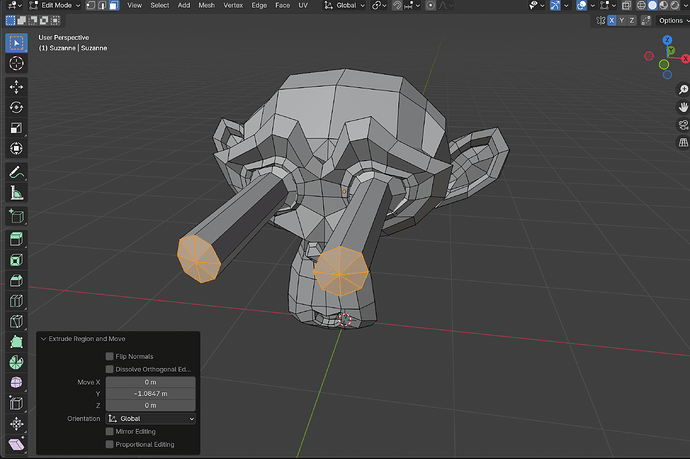This screenshot has height=459, width=690.
Task: Click the red X axis on navigation gizmo
Action: point(685,59)
